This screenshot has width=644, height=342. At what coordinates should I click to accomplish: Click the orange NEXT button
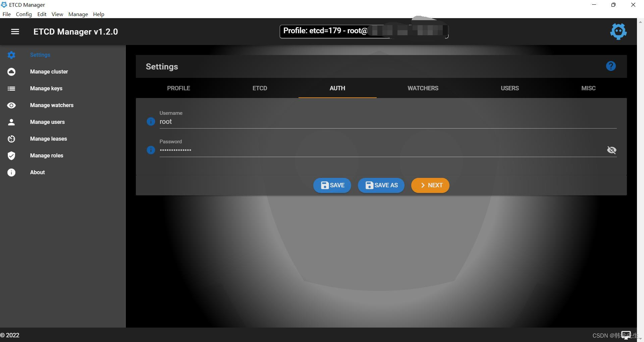pos(430,185)
